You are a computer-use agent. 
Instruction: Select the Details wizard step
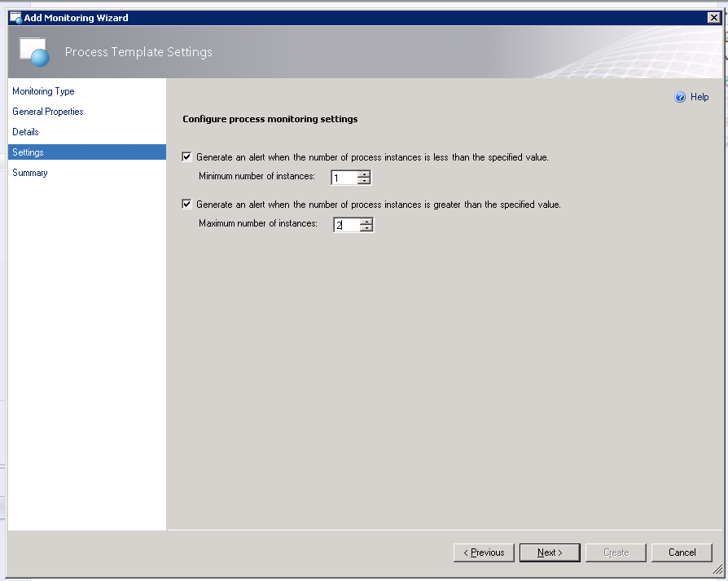25,132
